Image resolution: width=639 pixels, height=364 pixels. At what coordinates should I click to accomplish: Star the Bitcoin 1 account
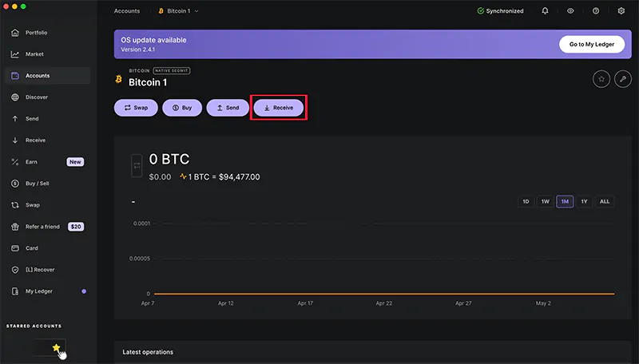(x=601, y=79)
